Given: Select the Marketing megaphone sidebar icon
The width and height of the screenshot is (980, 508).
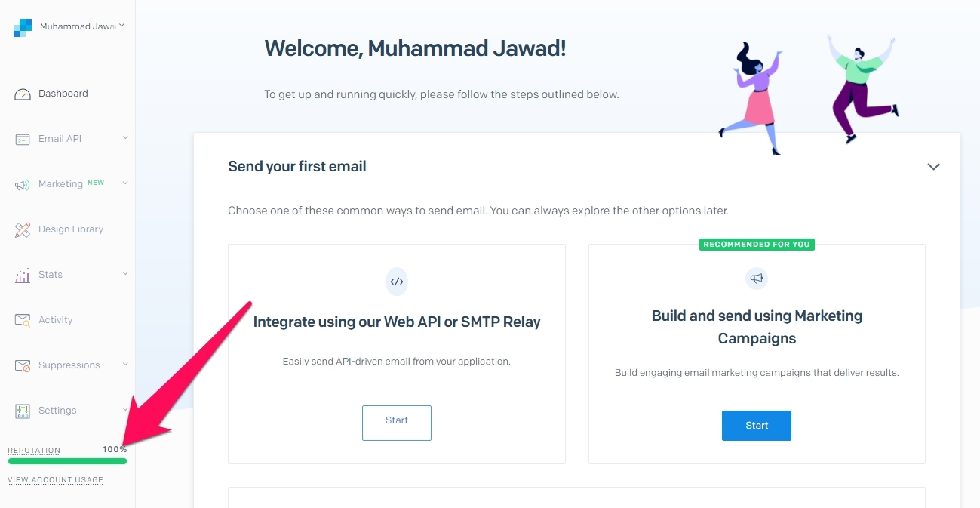Looking at the screenshot, I should [23, 185].
